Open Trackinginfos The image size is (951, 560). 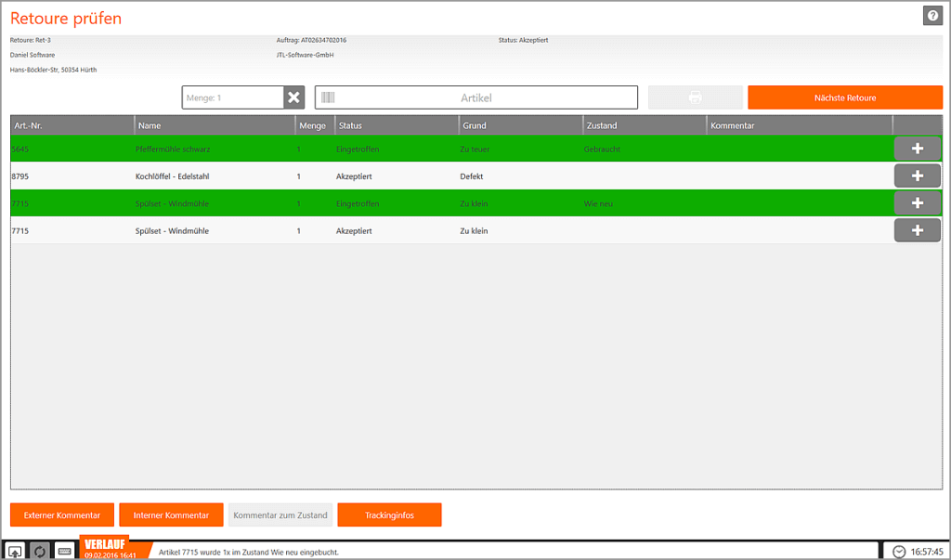pos(389,514)
